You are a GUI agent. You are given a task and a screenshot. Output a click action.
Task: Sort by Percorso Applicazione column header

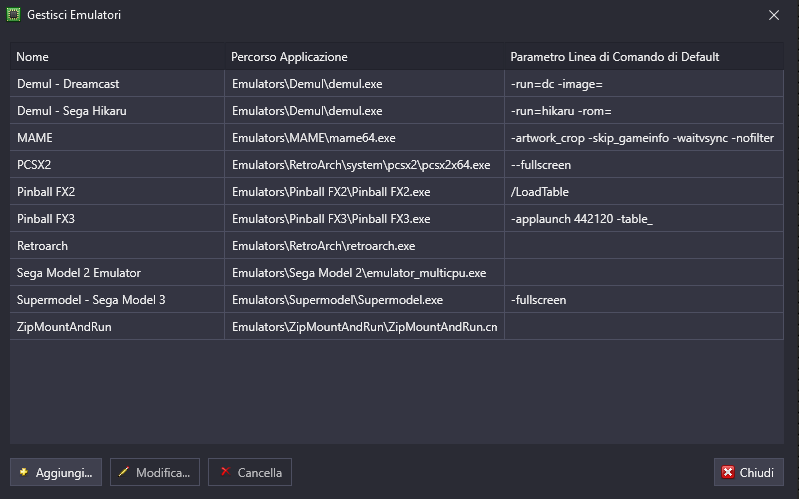(364, 57)
